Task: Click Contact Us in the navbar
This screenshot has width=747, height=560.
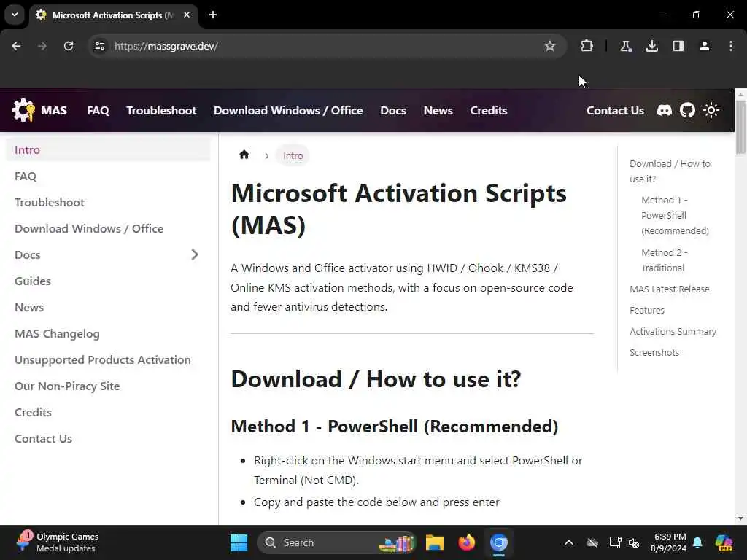Action: click(615, 111)
